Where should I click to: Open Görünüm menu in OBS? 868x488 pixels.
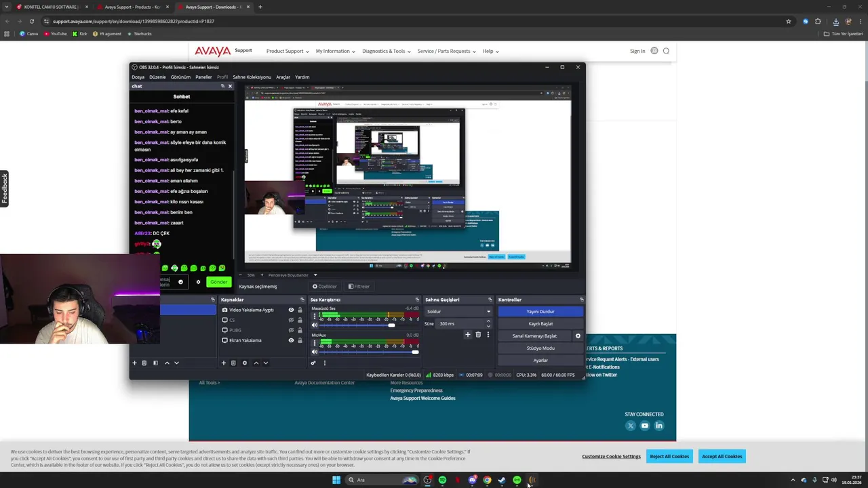coord(180,77)
